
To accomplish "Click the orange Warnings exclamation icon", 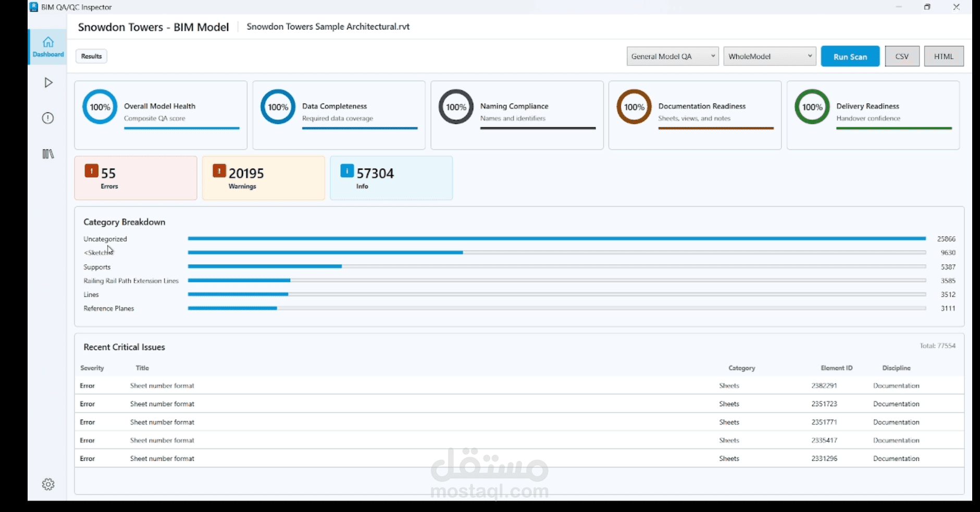I will [x=219, y=170].
